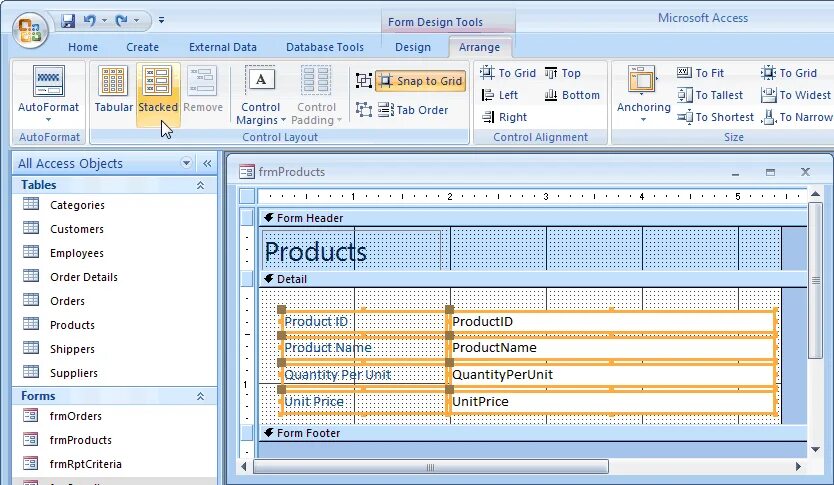Viewport: 834px width, 485px height.
Task: Align controls To Grid
Action: (508, 73)
